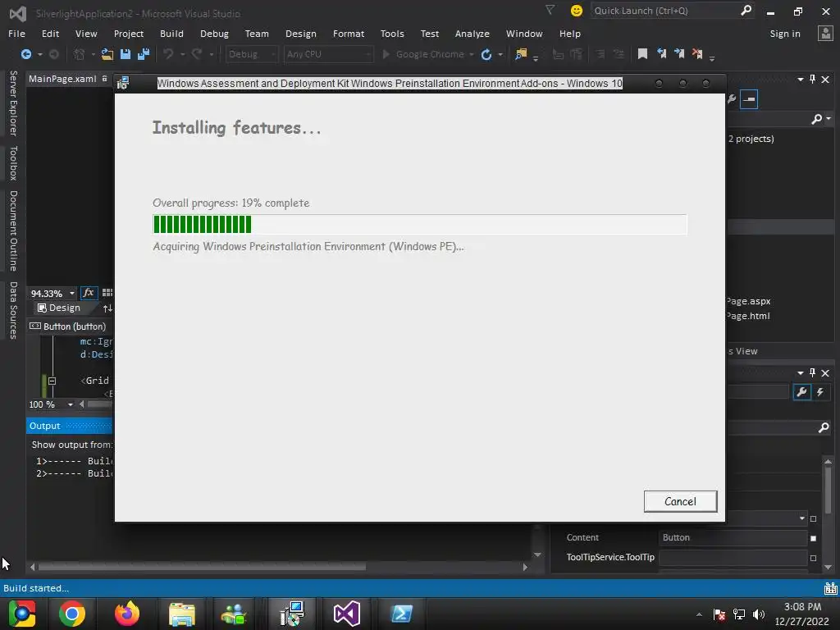Open Properties window options dropdown arrow
The width and height of the screenshot is (840, 630).
(x=801, y=372)
